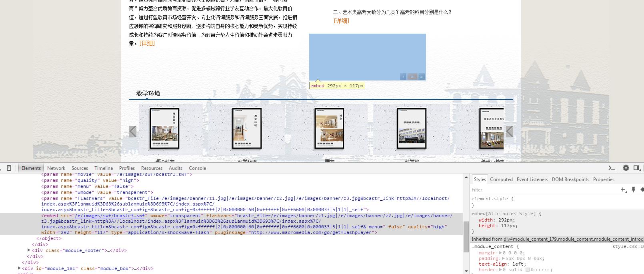Expand the module_footer div node

[x=29, y=250]
